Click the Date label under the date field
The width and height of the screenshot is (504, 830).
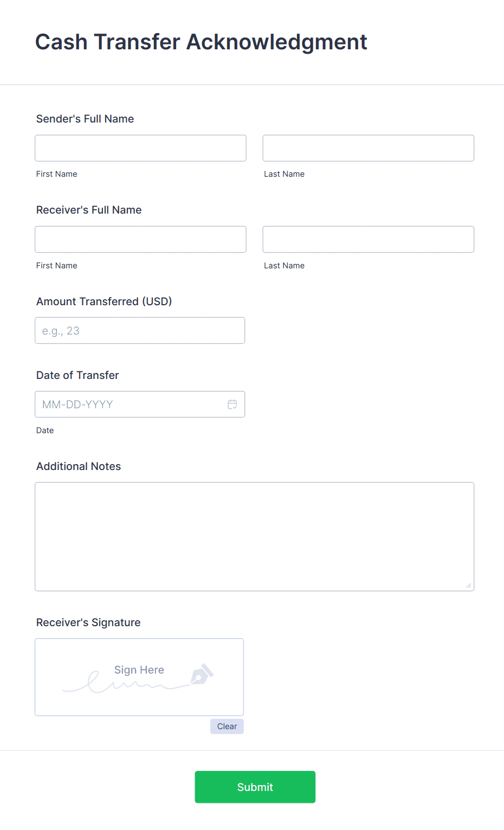pyautogui.click(x=44, y=430)
